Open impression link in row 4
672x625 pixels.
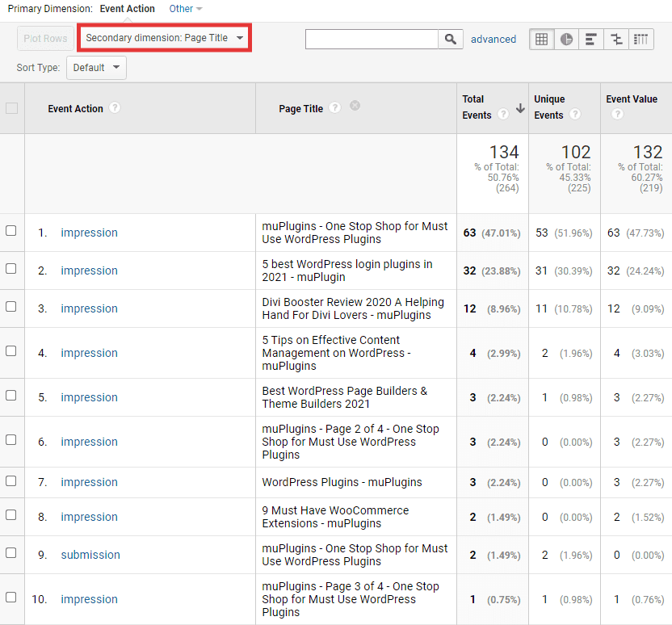pyautogui.click(x=89, y=353)
